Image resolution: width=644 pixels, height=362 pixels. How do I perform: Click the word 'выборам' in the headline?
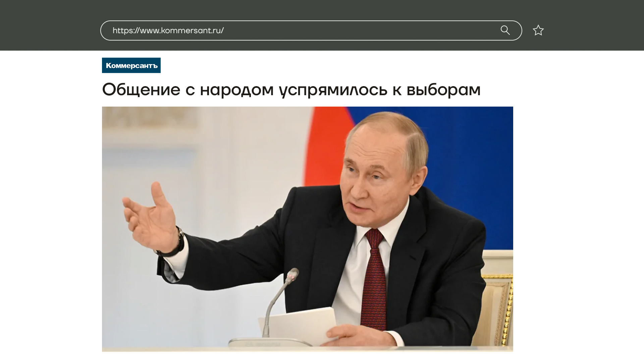pos(443,90)
